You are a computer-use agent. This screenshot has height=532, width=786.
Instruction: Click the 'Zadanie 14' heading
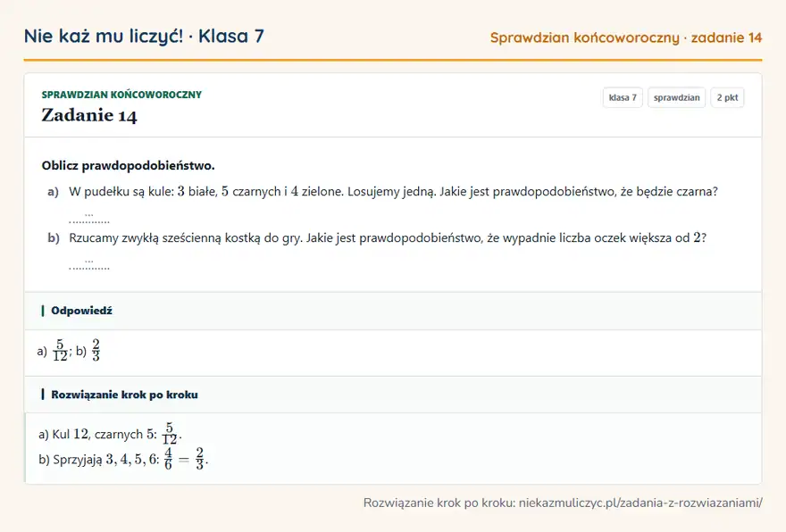pyautogui.click(x=89, y=115)
